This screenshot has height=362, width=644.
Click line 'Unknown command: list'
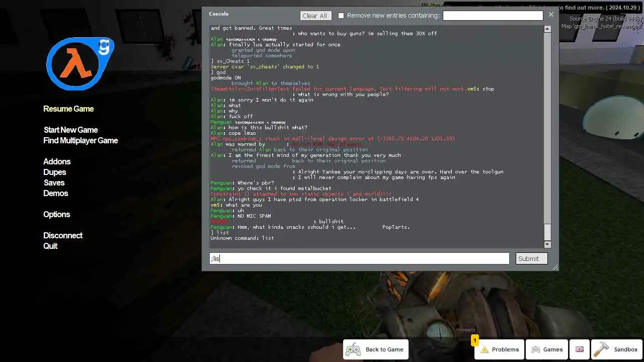(x=242, y=238)
